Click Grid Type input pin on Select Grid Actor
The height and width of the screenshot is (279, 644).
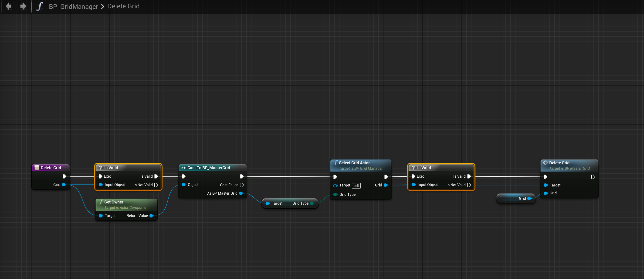click(335, 194)
